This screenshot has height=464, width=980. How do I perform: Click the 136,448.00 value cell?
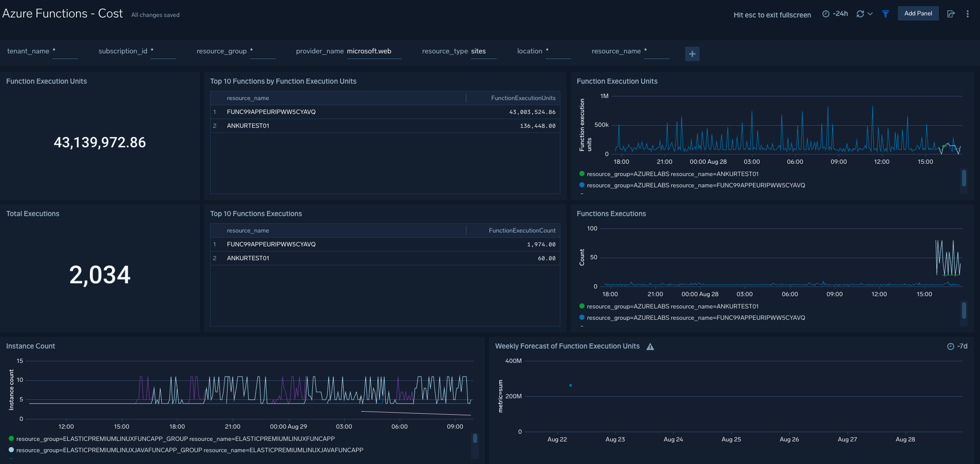click(538, 126)
